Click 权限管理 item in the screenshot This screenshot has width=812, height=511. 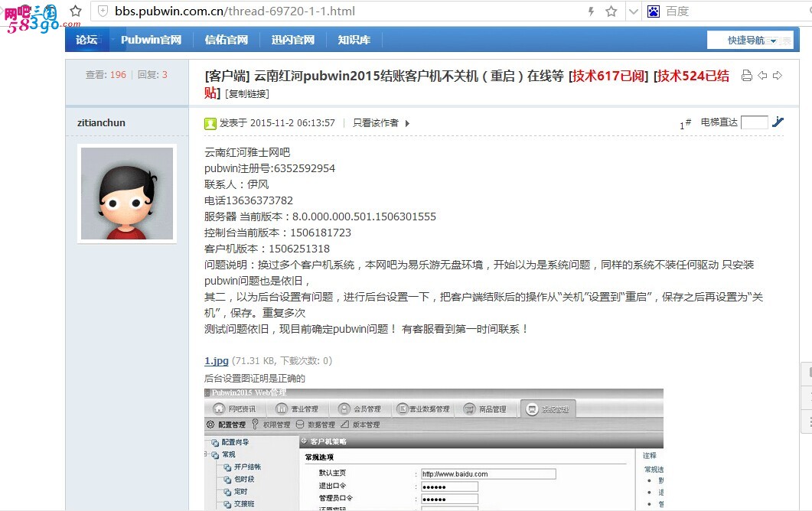tap(272, 425)
